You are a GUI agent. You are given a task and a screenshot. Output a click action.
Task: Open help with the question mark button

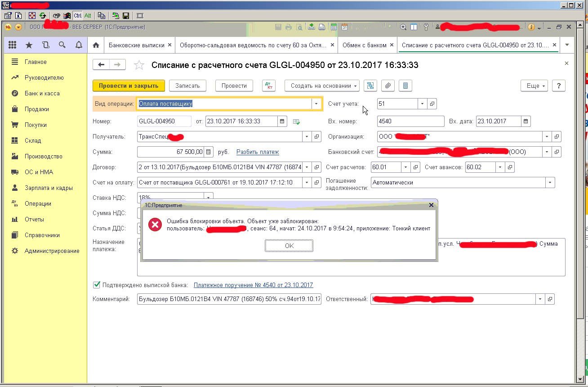click(558, 85)
